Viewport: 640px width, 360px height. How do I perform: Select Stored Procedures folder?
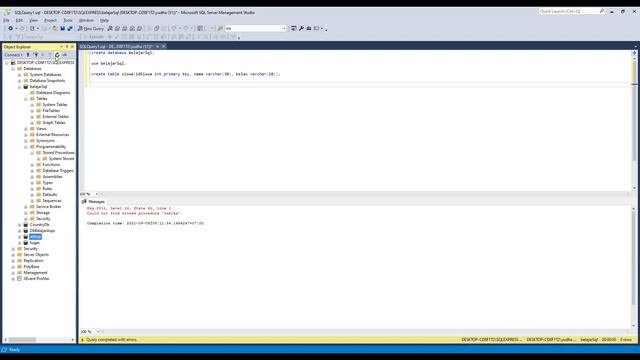(x=58, y=153)
